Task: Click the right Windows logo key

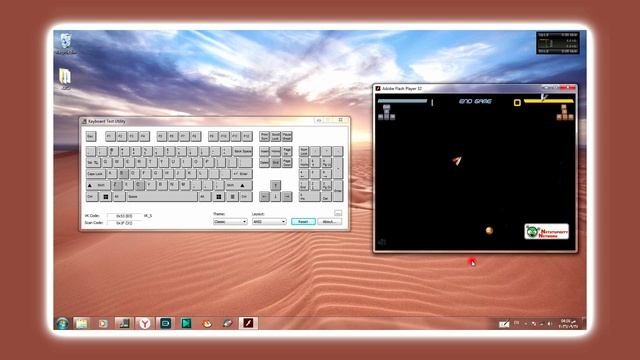Action: (x=219, y=197)
